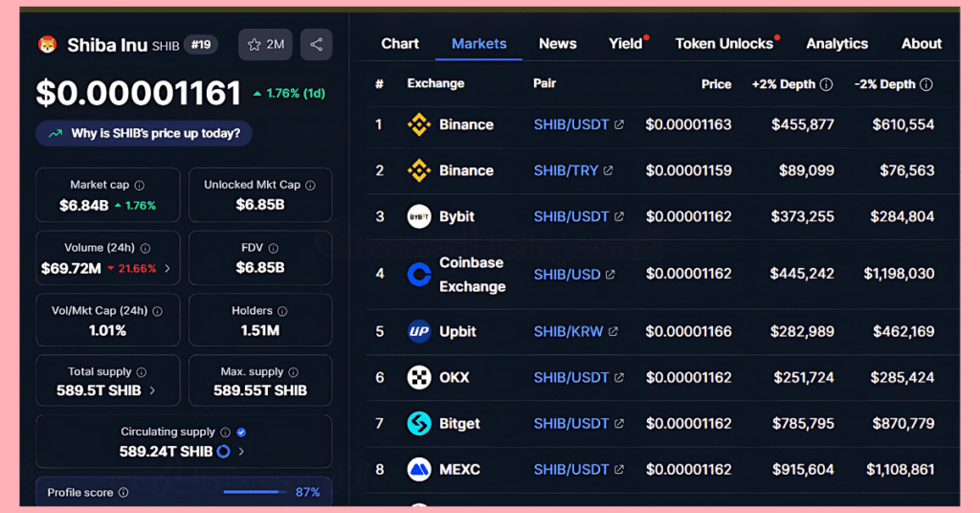
Task: Open the About tab
Action: 922,44
